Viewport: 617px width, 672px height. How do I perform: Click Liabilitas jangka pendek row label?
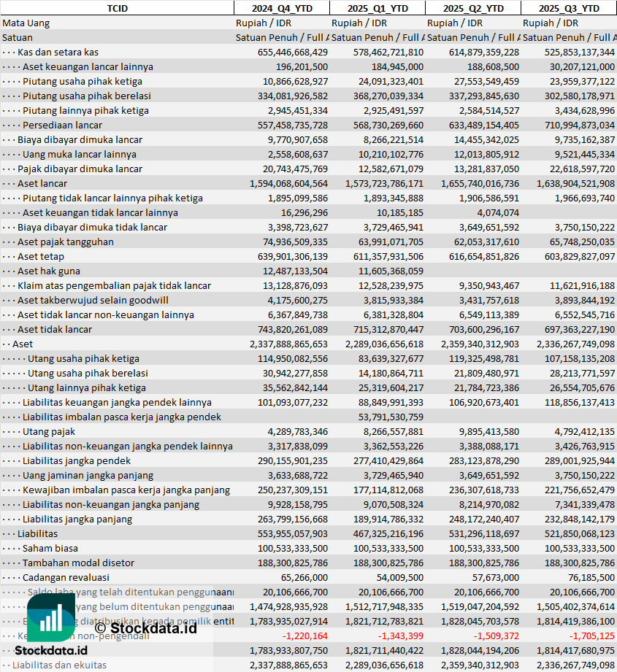click(x=77, y=460)
